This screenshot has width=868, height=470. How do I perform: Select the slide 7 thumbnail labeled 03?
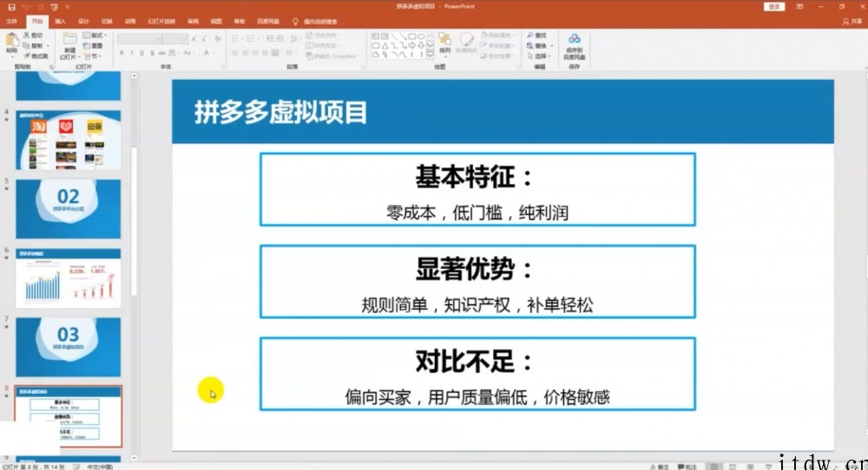tap(68, 347)
